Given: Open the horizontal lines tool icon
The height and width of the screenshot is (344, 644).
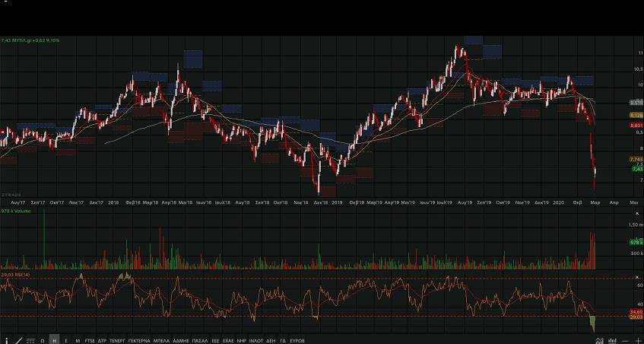Looking at the screenshot, I should click(30, 339).
